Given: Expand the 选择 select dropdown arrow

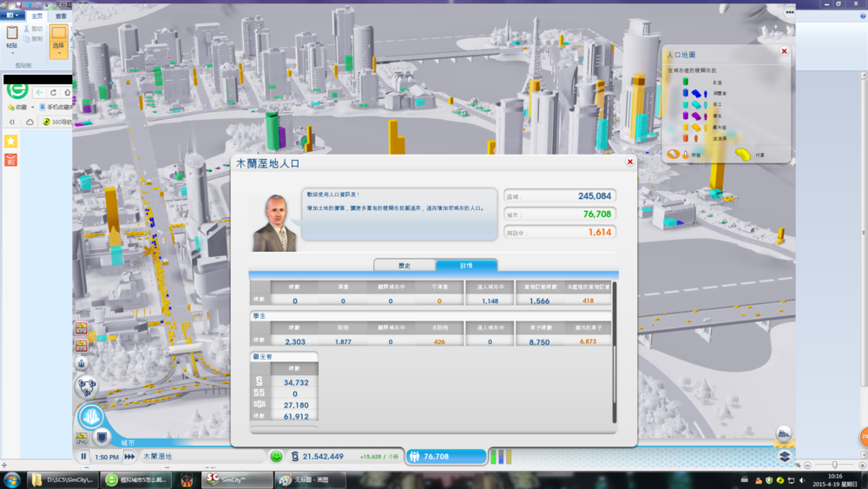Looking at the screenshot, I should 58,51.
